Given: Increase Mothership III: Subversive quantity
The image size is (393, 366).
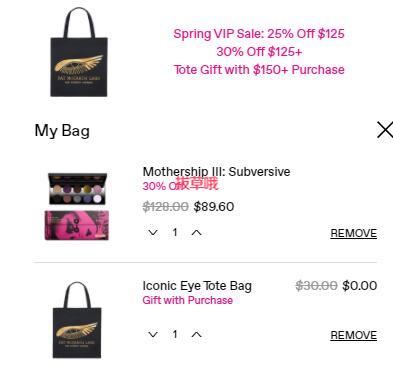Looking at the screenshot, I should pos(197,233).
